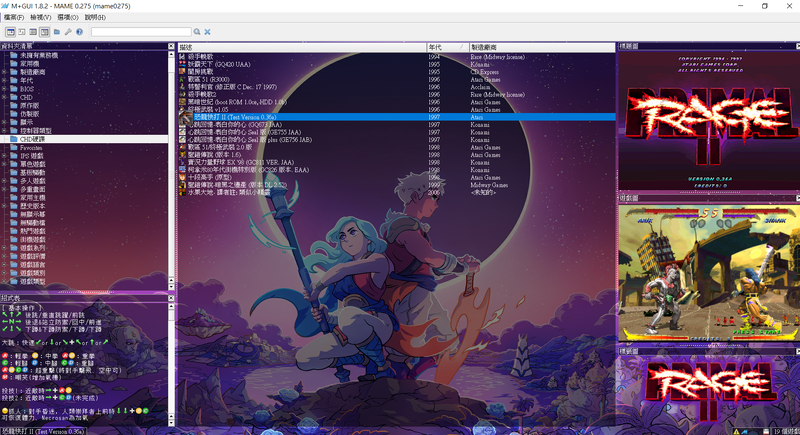
Task: Open the bottom Primal Rage II marquee image
Action: (709, 392)
